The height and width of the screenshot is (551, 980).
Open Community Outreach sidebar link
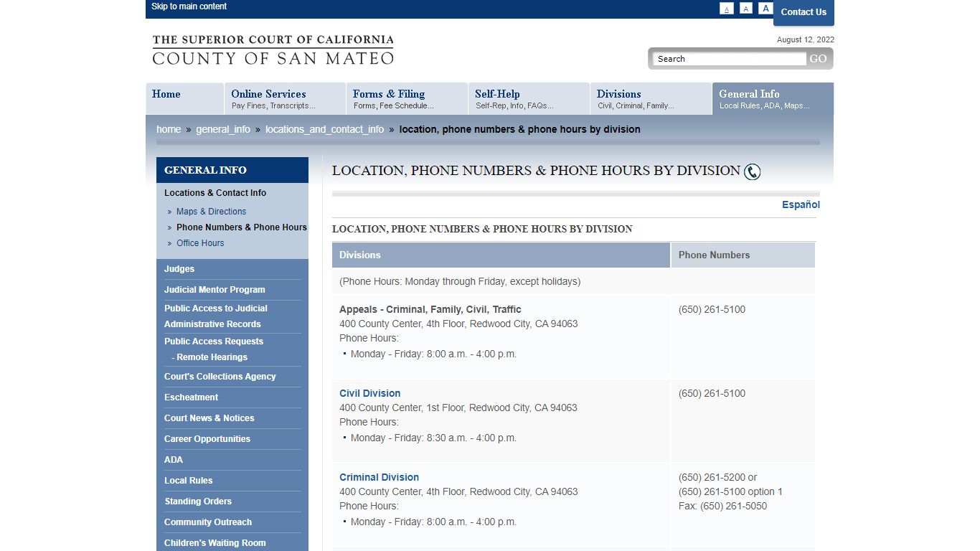click(208, 522)
